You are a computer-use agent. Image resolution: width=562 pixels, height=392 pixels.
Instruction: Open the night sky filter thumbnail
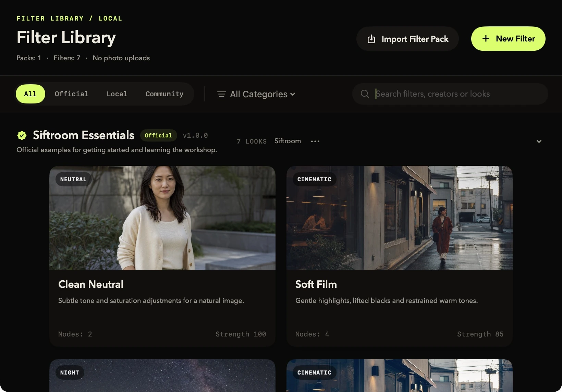pos(162,376)
